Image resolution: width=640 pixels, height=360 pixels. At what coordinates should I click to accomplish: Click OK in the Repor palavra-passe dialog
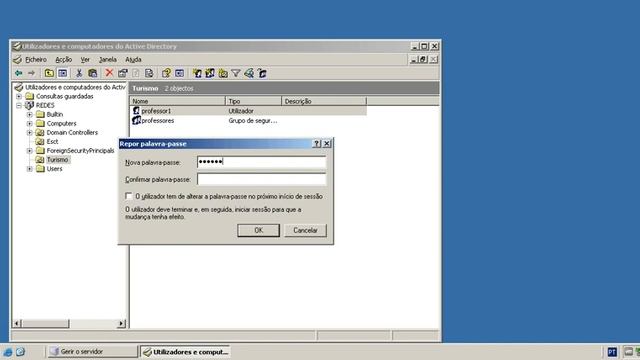[258, 230]
